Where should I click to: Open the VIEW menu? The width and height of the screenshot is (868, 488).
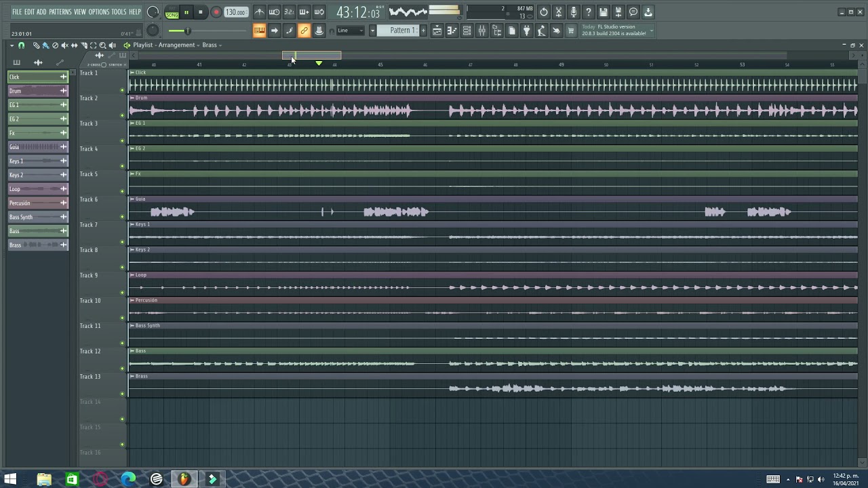click(80, 12)
